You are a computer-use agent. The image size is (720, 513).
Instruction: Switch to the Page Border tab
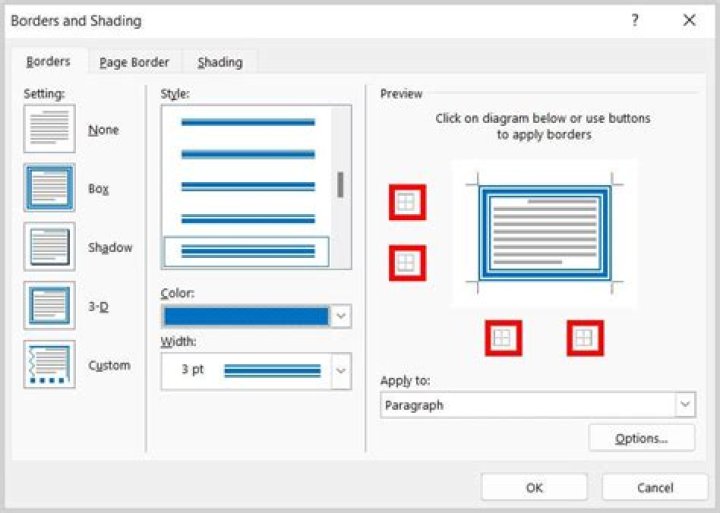134,62
